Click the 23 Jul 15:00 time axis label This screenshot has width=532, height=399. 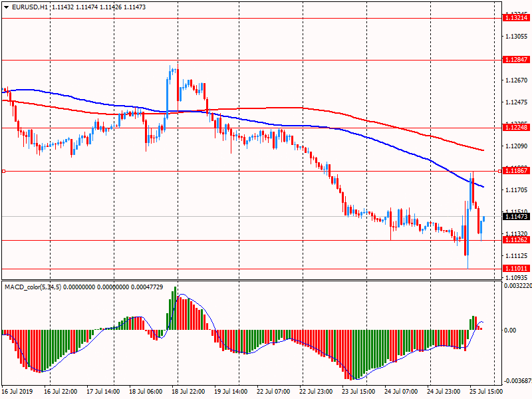tap(358, 391)
